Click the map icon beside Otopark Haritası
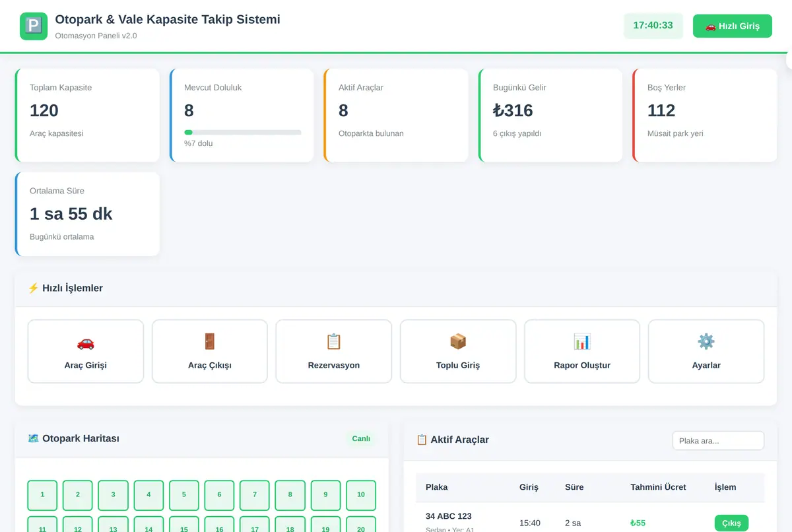 pyautogui.click(x=34, y=438)
